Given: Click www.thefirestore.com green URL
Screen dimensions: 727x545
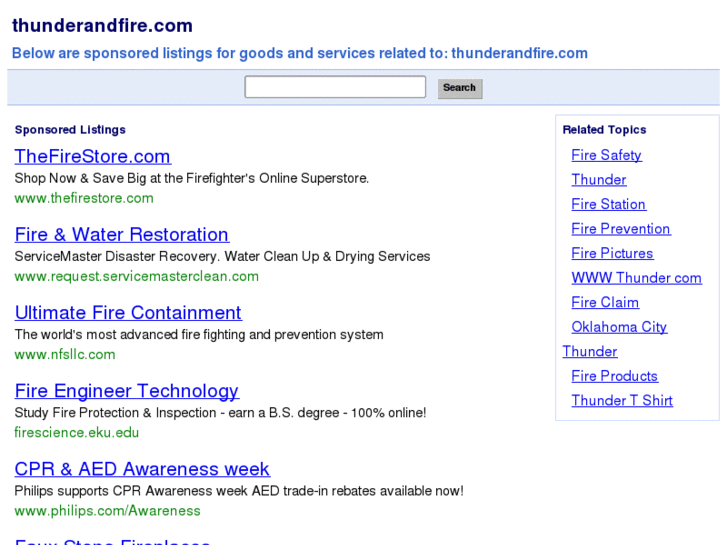Looking at the screenshot, I should [x=84, y=198].
